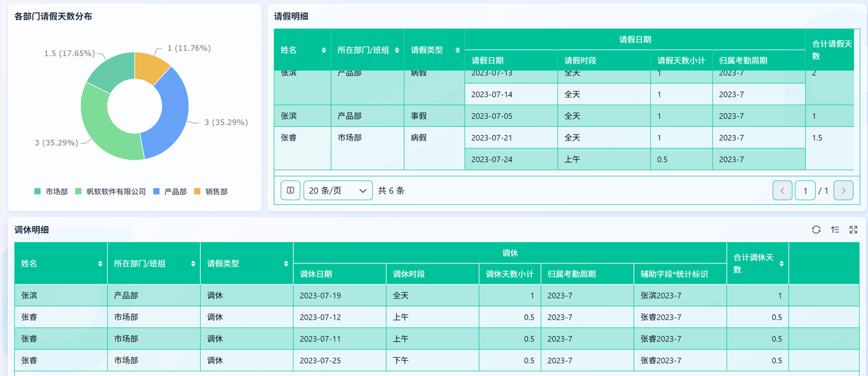Toggle 帆软软件有限公司 legend item
868x376 pixels.
(x=111, y=191)
